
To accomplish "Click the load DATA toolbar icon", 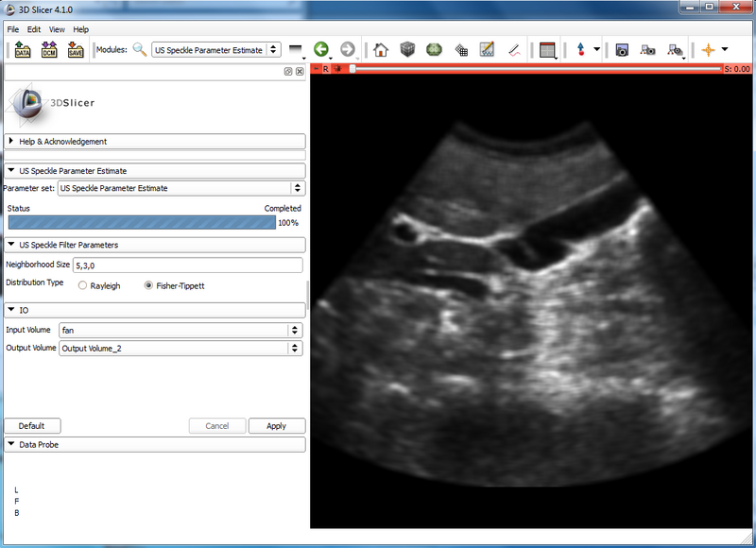I will (x=23, y=50).
